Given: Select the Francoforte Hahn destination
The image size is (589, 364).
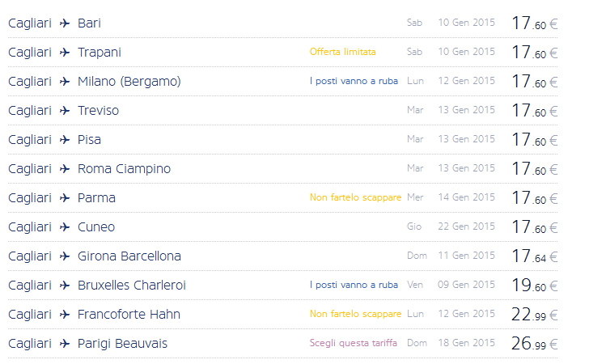Looking at the screenshot, I should (129, 315).
